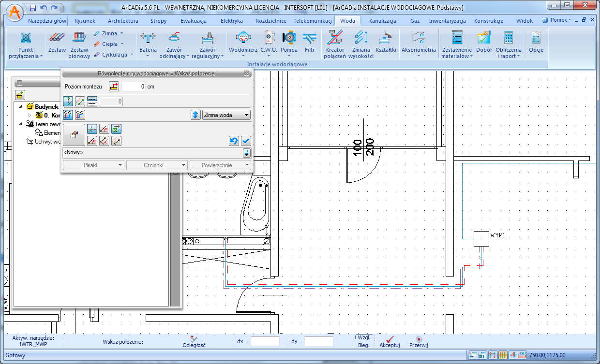The height and width of the screenshot is (364, 600).
Task: Expand the Powierzchnie dropdown
Action: tap(220, 165)
